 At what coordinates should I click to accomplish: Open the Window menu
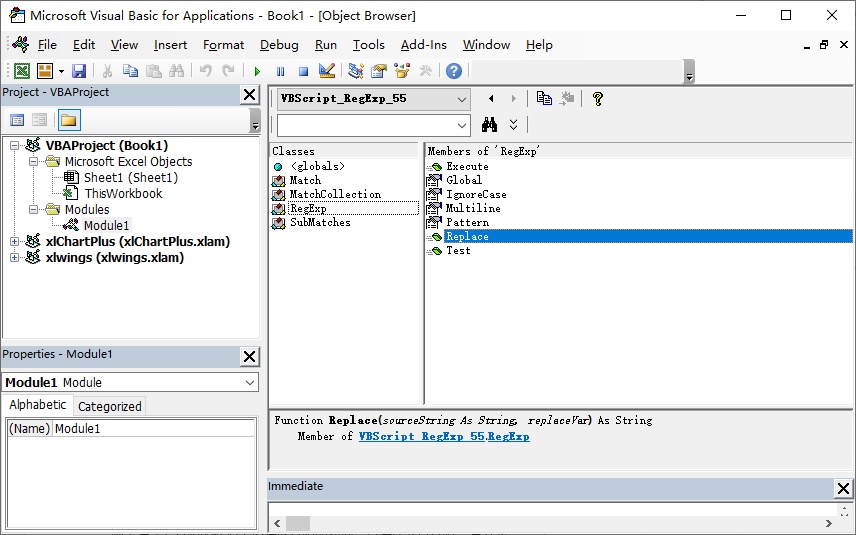(x=486, y=45)
